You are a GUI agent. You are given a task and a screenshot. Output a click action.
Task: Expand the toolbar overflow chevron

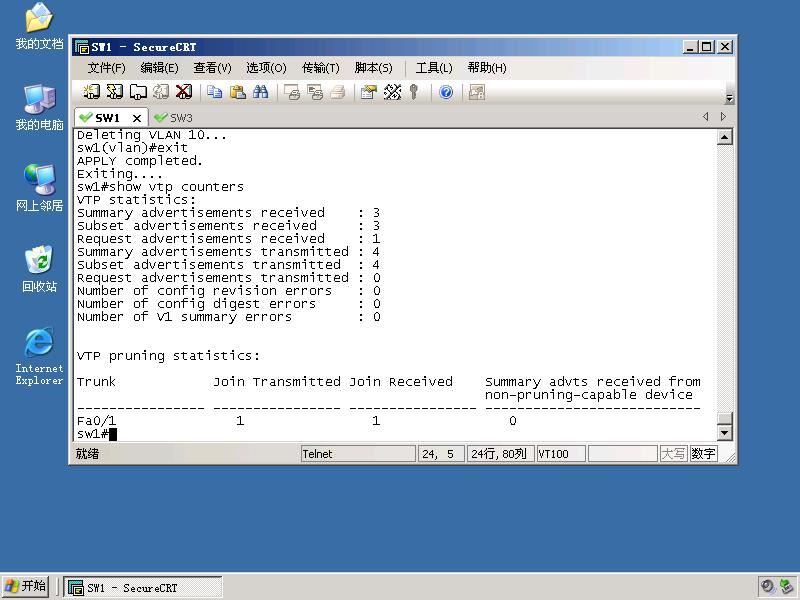tap(729, 98)
